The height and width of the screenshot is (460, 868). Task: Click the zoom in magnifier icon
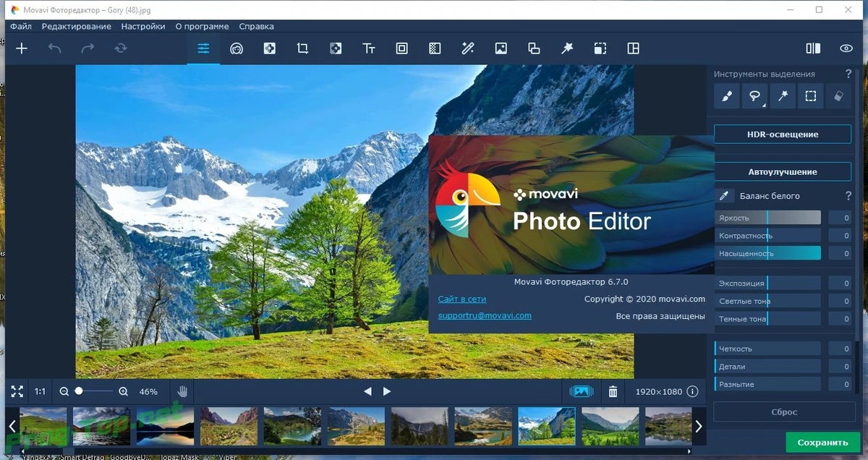coord(123,391)
